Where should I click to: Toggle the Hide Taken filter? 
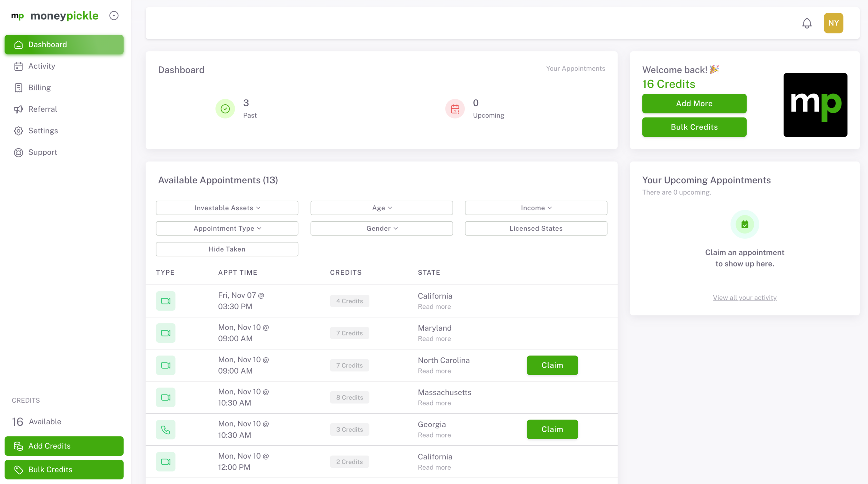(x=227, y=249)
